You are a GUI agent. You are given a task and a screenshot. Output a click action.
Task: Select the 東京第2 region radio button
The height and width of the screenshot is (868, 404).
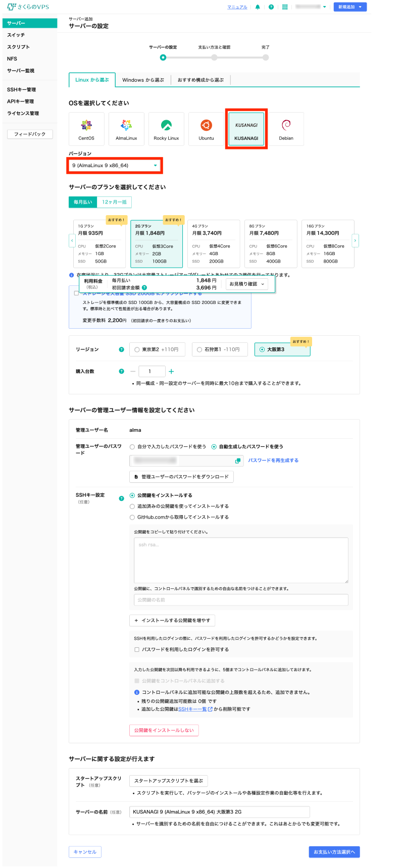click(137, 349)
